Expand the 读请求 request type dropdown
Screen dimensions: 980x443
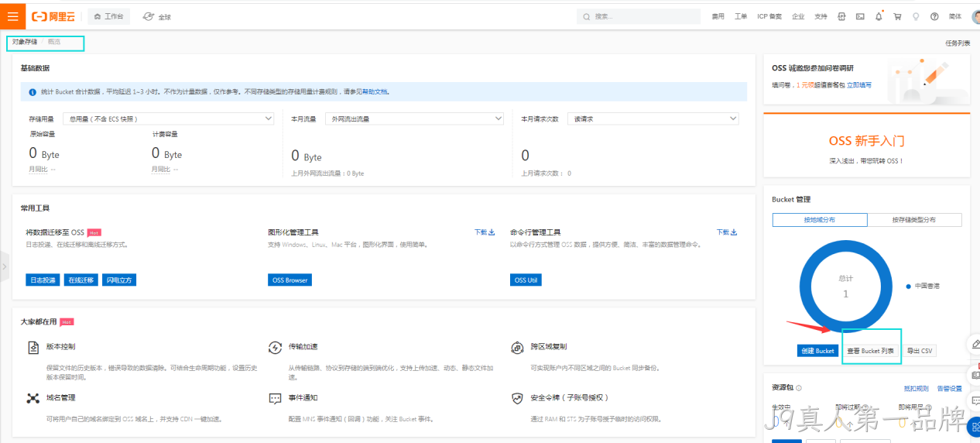653,118
